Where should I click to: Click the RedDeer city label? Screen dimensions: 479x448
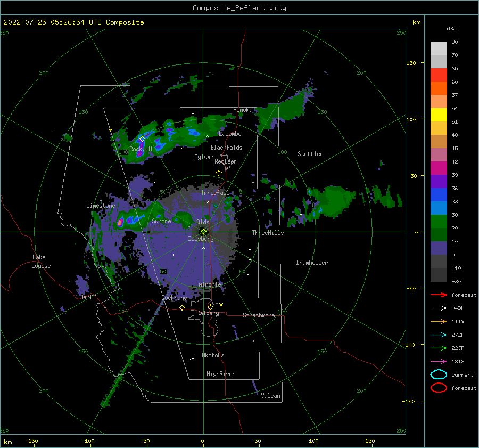(x=226, y=161)
